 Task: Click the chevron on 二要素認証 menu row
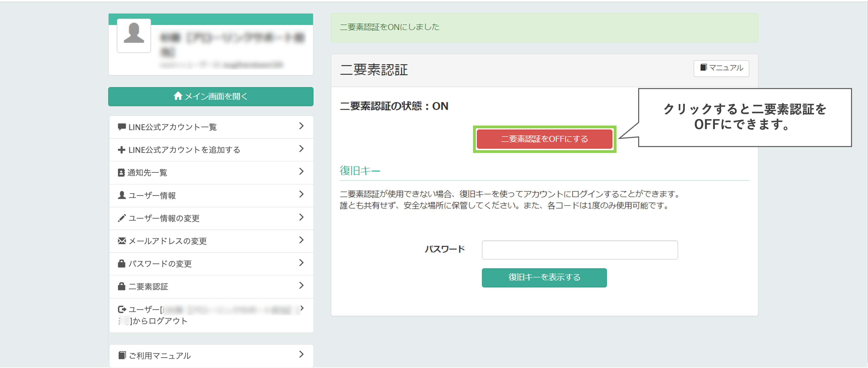[301, 286]
